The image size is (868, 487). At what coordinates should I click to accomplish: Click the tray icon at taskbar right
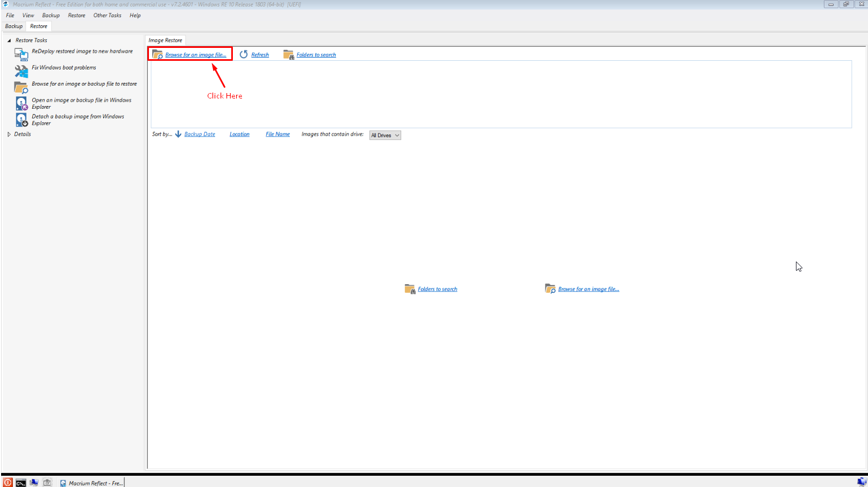862,482
